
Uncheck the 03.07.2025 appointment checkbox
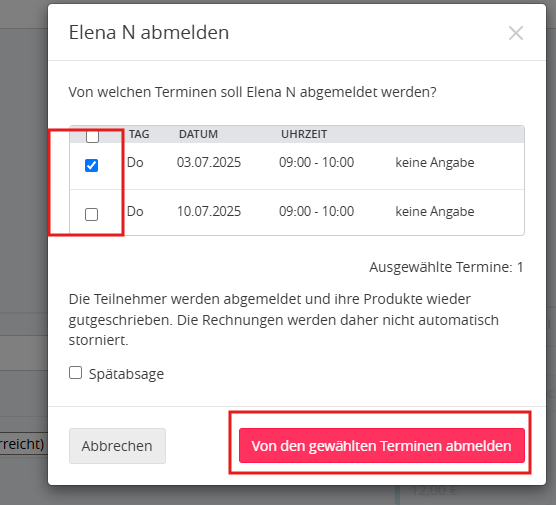[x=91, y=165]
